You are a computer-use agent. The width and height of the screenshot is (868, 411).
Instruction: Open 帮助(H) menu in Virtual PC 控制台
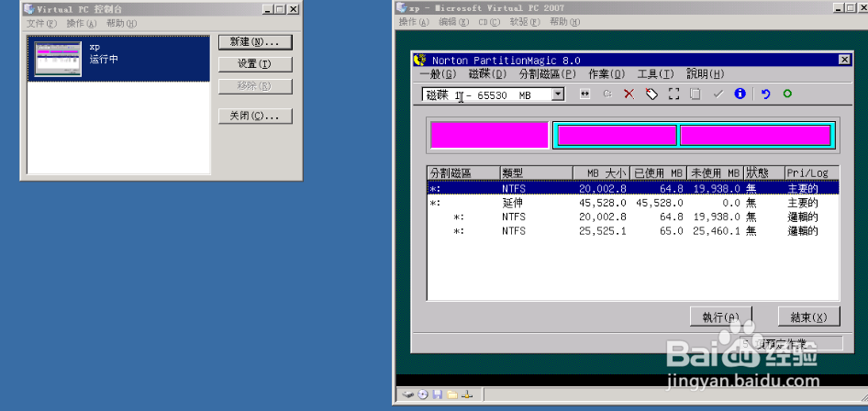[x=121, y=23]
